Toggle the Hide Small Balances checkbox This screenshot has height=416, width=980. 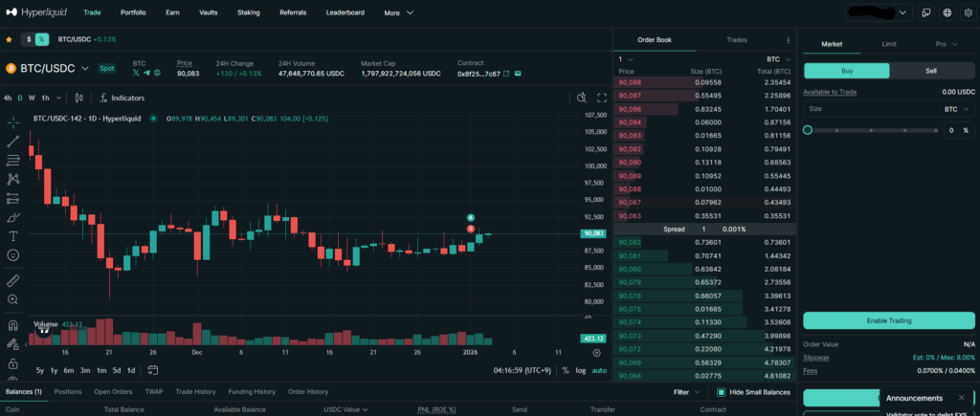pos(722,392)
